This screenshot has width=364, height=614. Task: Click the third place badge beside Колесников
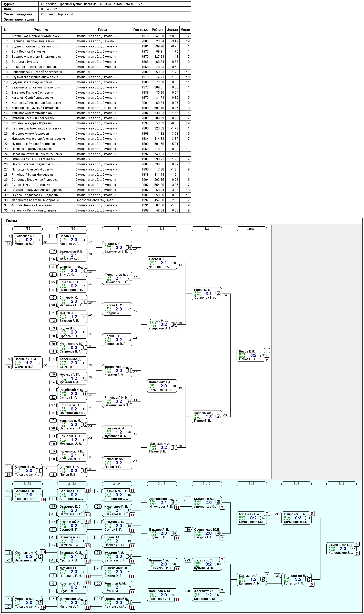(x=357, y=553)
